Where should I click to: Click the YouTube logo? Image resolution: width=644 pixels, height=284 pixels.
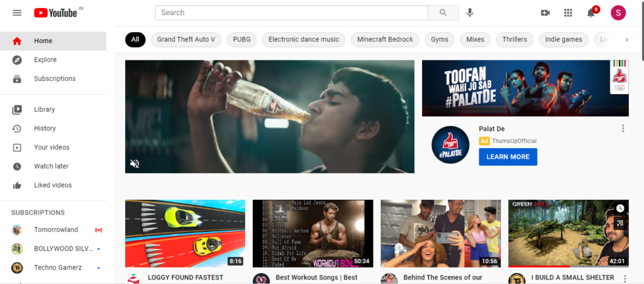[x=55, y=13]
